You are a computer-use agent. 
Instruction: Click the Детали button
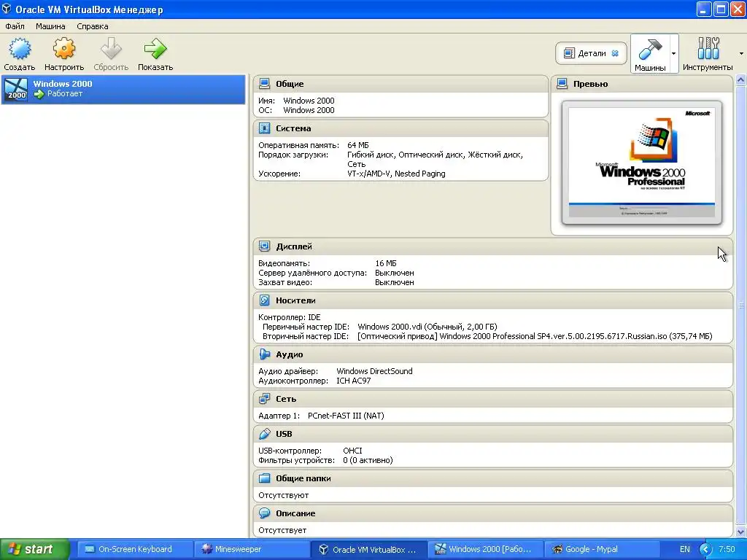(591, 53)
